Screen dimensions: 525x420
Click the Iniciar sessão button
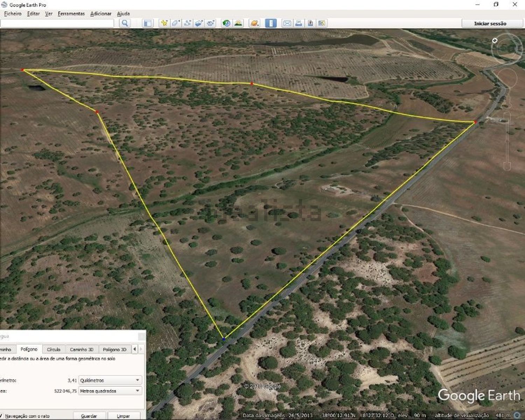(490, 23)
